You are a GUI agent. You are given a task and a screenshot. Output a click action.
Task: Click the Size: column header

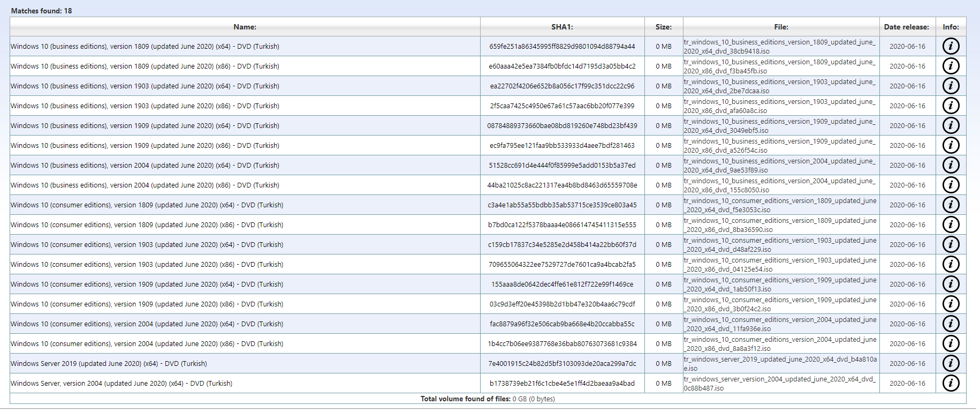click(664, 27)
